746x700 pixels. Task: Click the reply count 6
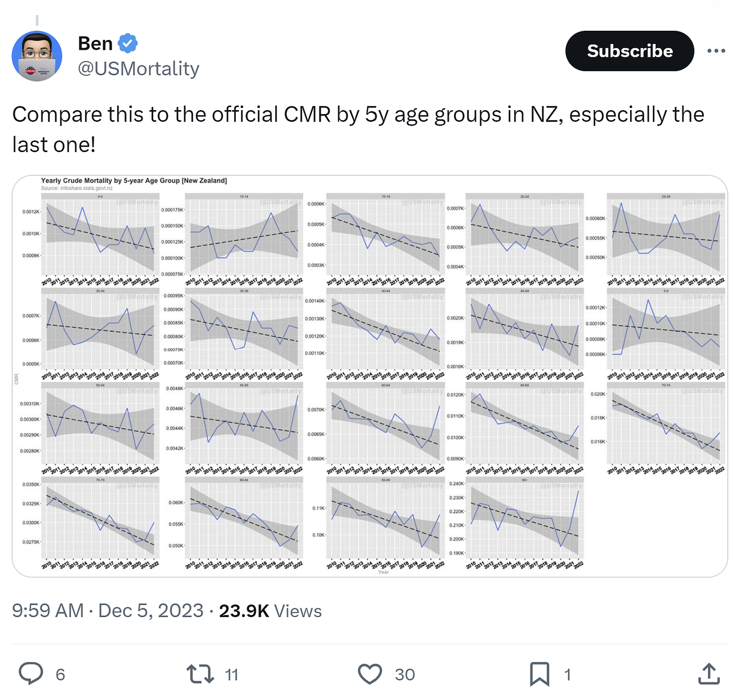pos(60,674)
